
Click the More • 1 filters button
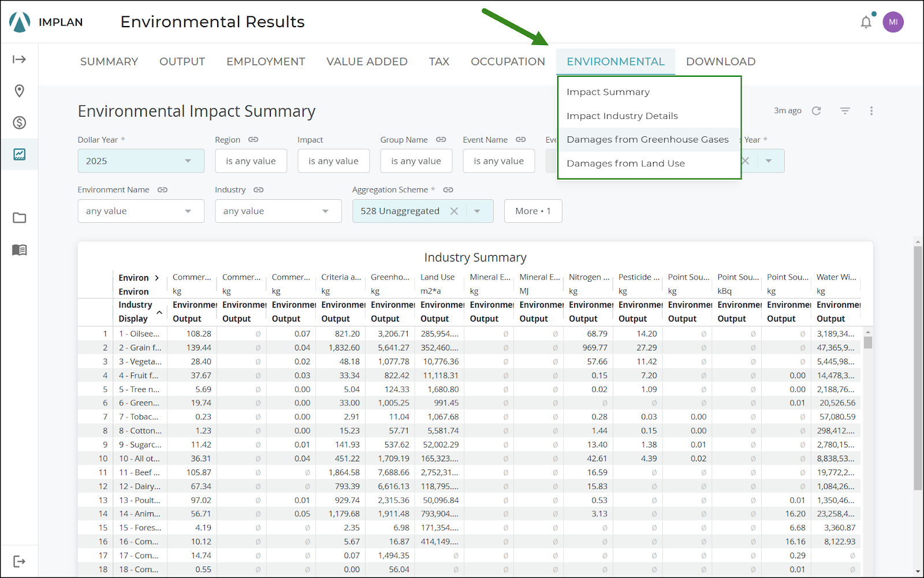[533, 211]
